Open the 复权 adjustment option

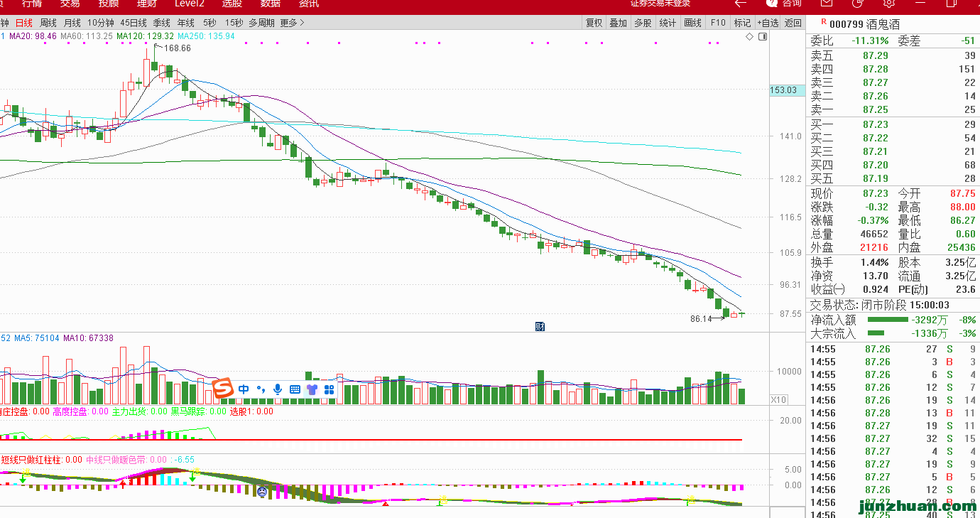(x=594, y=23)
